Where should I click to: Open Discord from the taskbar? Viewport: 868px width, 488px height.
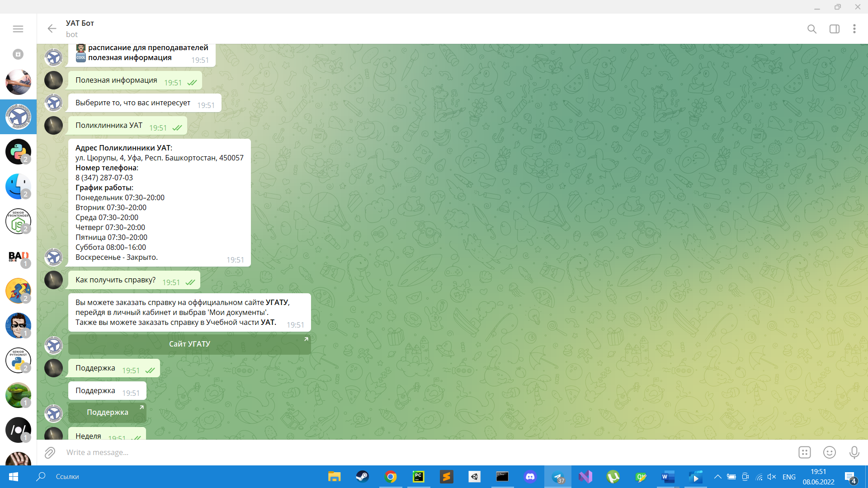point(530,477)
